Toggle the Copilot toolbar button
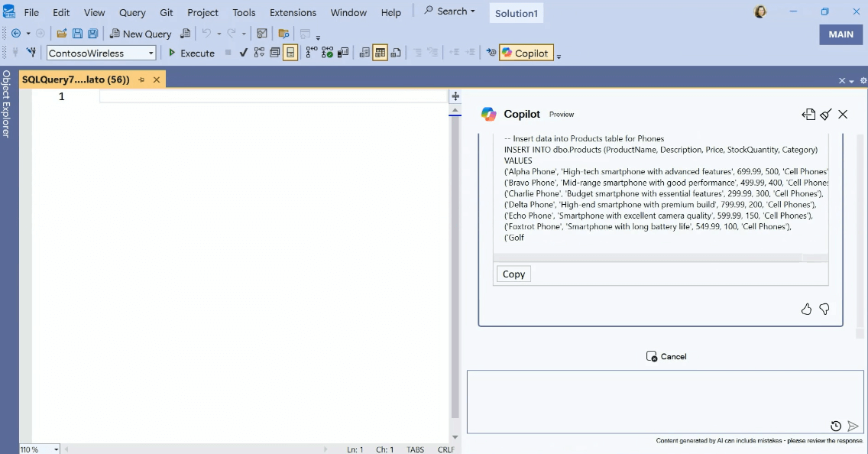868x454 pixels. click(526, 54)
